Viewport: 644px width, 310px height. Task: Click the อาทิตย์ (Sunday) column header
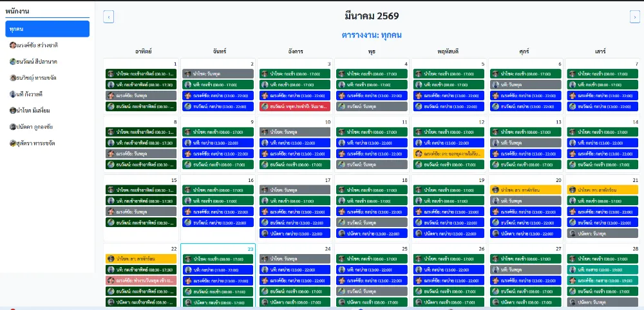144,51
